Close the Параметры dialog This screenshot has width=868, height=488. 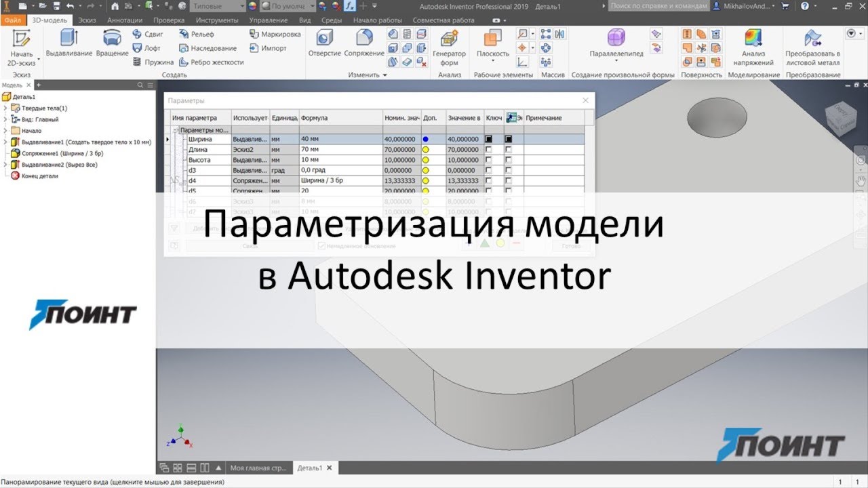coord(586,100)
